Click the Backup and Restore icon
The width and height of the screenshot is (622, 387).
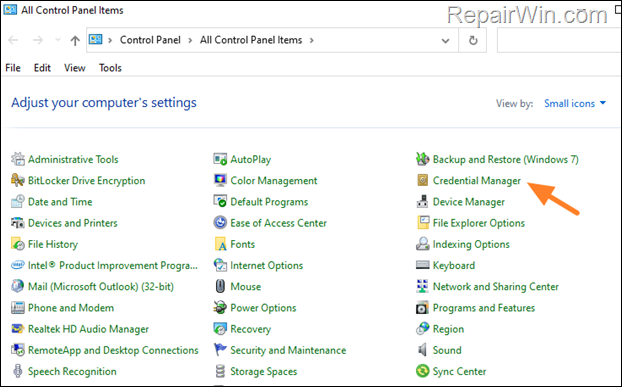click(x=422, y=159)
